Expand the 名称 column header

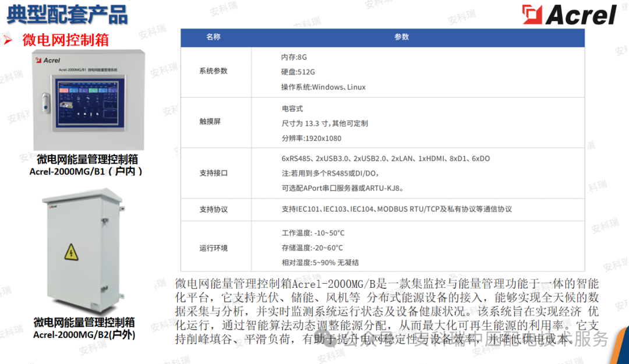[215, 37]
